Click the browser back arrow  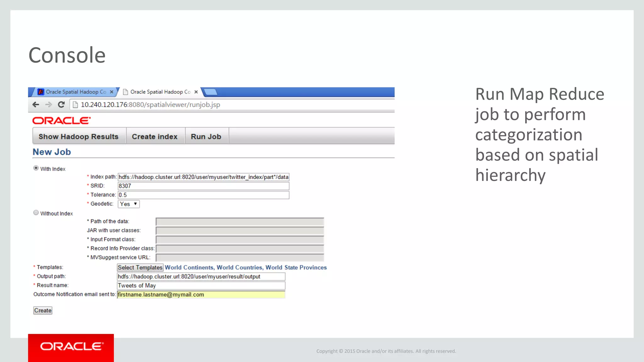click(x=36, y=105)
